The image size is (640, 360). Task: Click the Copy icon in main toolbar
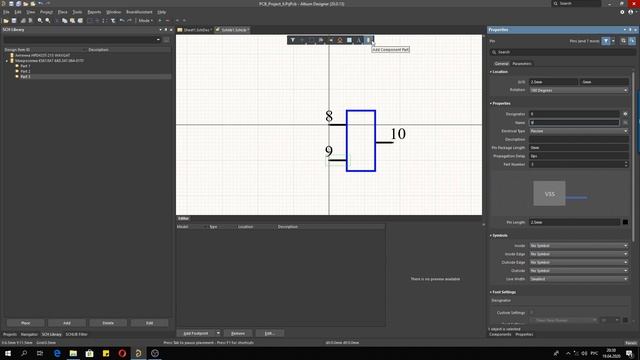pyautogui.click(x=64, y=20)
